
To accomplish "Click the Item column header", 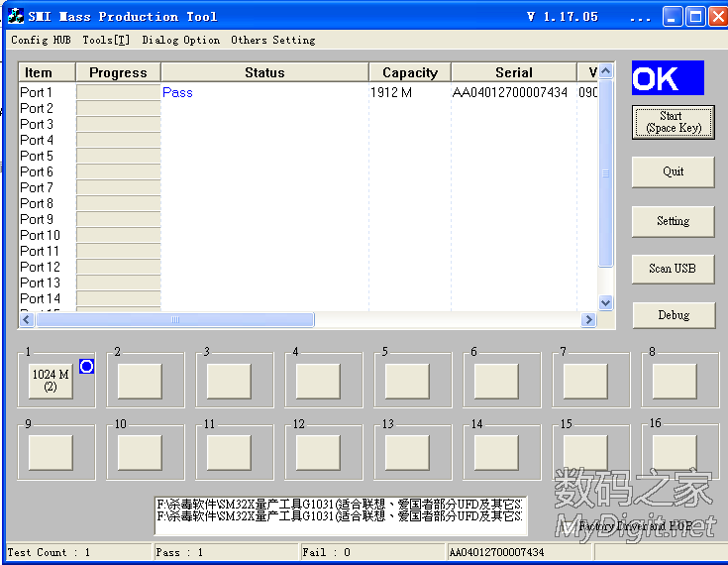I will tap(47, 72).
